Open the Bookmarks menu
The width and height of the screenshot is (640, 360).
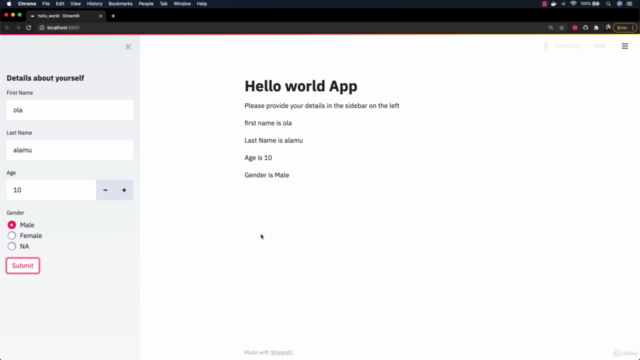tap(120, 4)
